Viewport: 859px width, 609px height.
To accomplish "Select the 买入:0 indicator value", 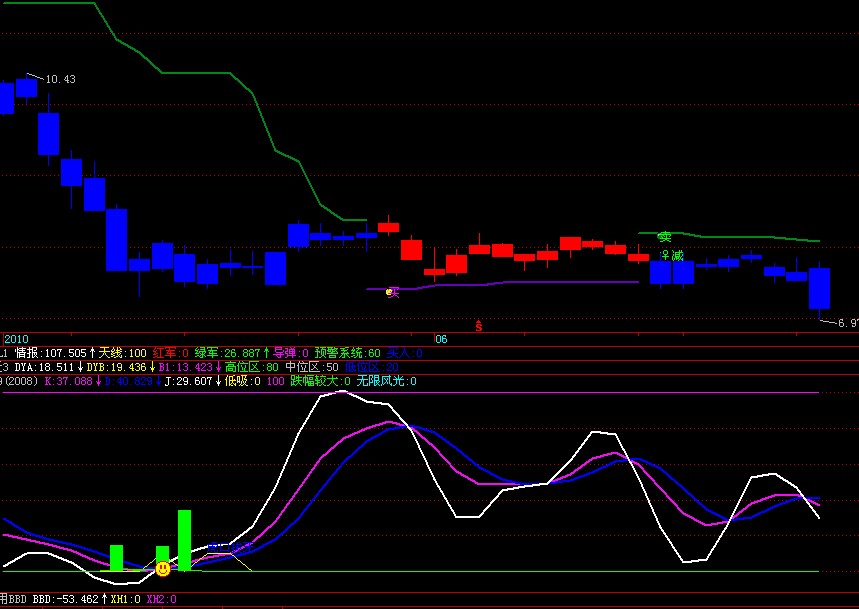I will click(404, 353).
